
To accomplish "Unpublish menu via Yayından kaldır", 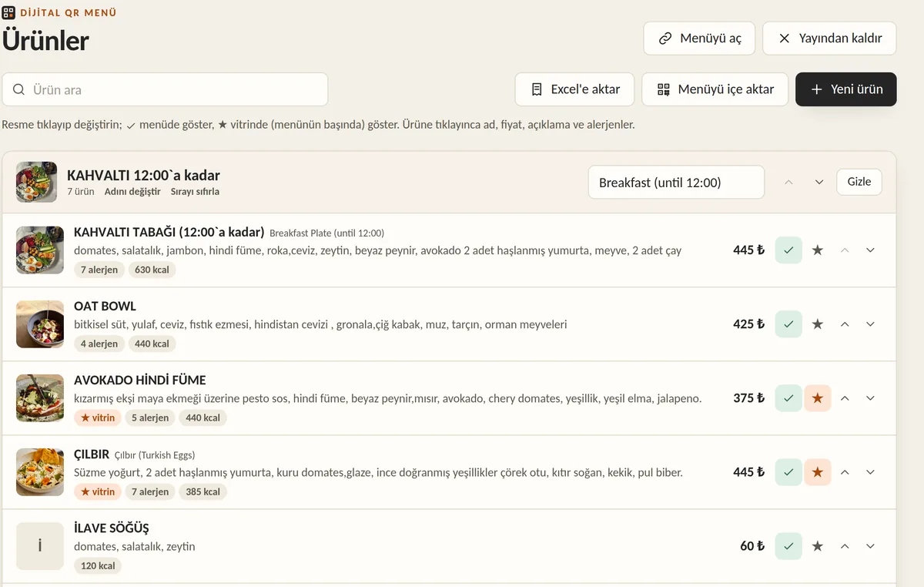I will (829, 39).
